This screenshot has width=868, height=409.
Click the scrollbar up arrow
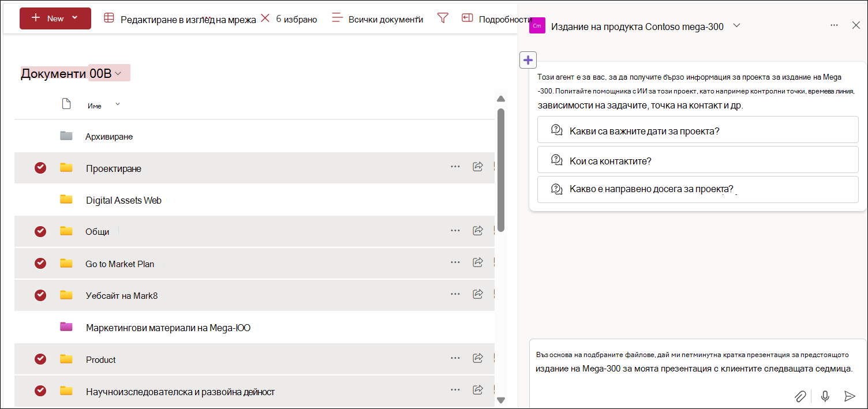[501, 99]
